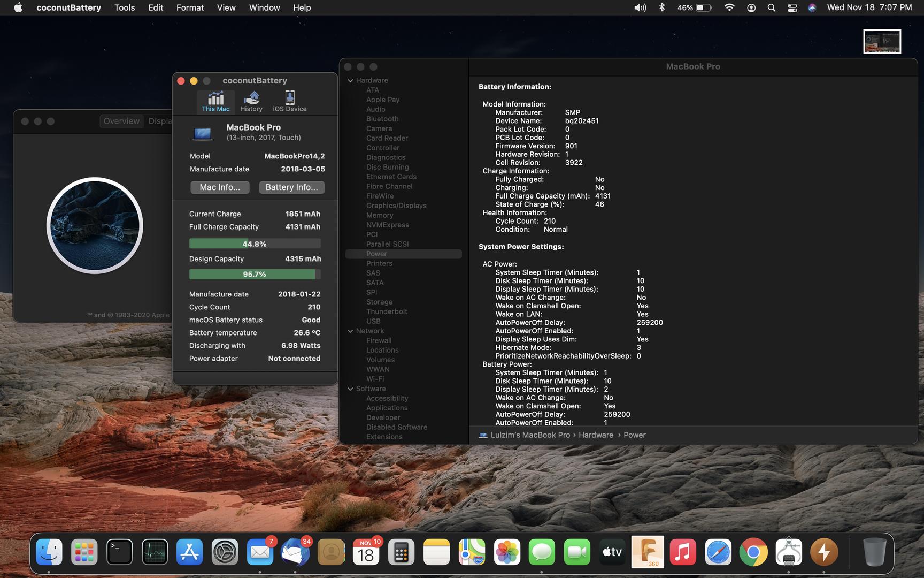Open Apple TV from the Dock
The width and height of the screenshot is (924, 578).
pyautogui.click(x=612, y=552)
